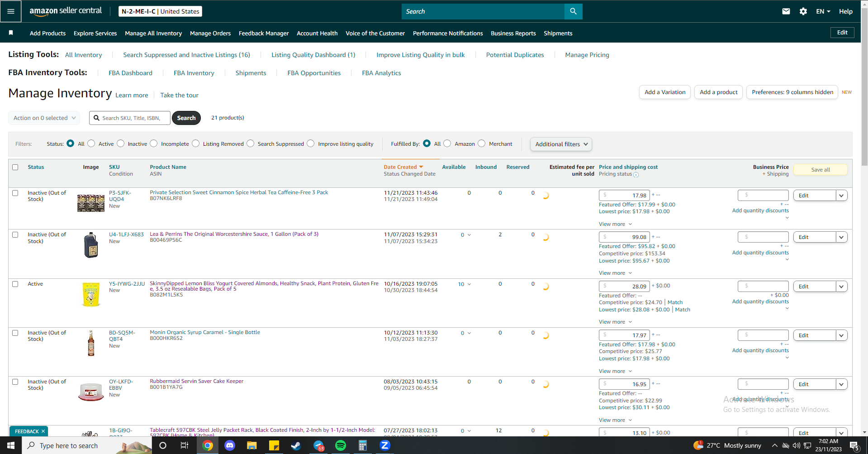
Task: Click the Rubbermaid Cake Keeper product thumbnail
Action: [91, 392]
